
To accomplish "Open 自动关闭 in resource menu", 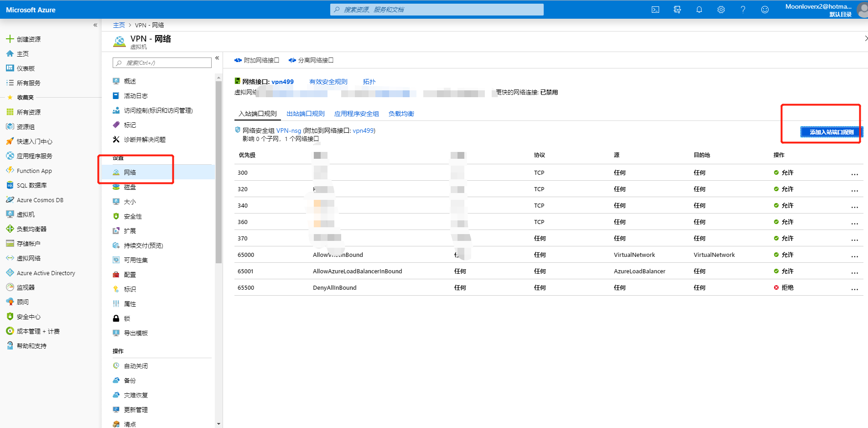I will pos(136,366).
